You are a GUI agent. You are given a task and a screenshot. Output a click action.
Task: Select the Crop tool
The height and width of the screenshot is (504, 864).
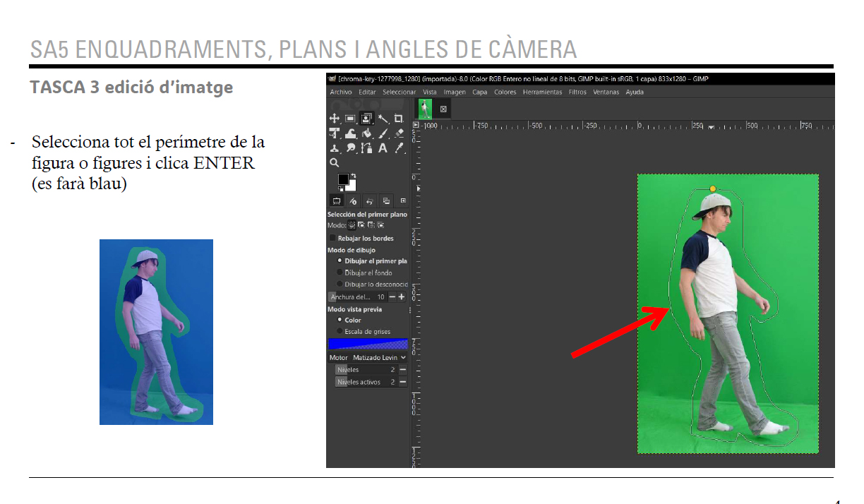399,119
